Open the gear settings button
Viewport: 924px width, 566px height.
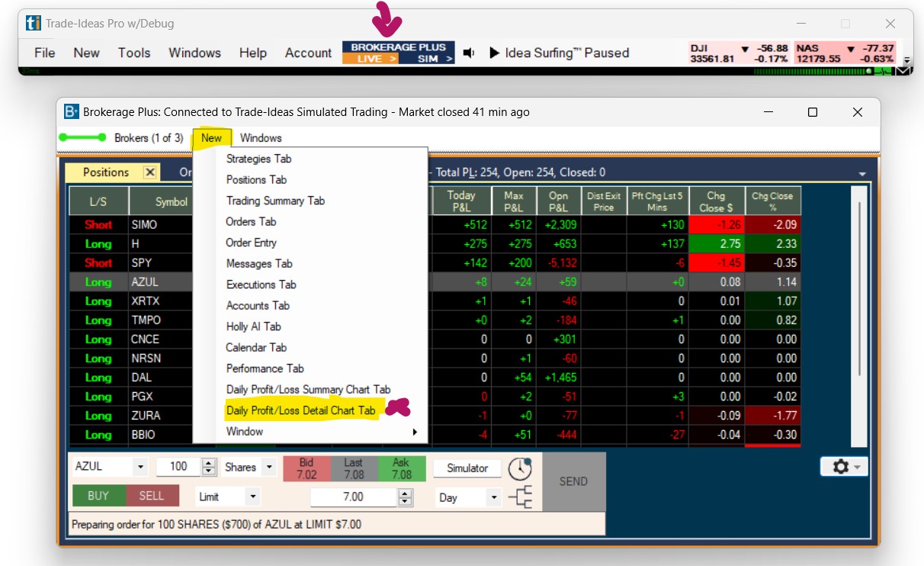click(844, 466)
